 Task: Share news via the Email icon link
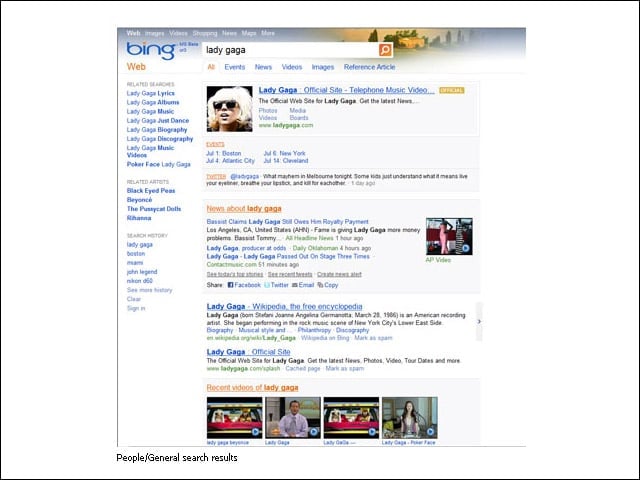click(303, 285)
